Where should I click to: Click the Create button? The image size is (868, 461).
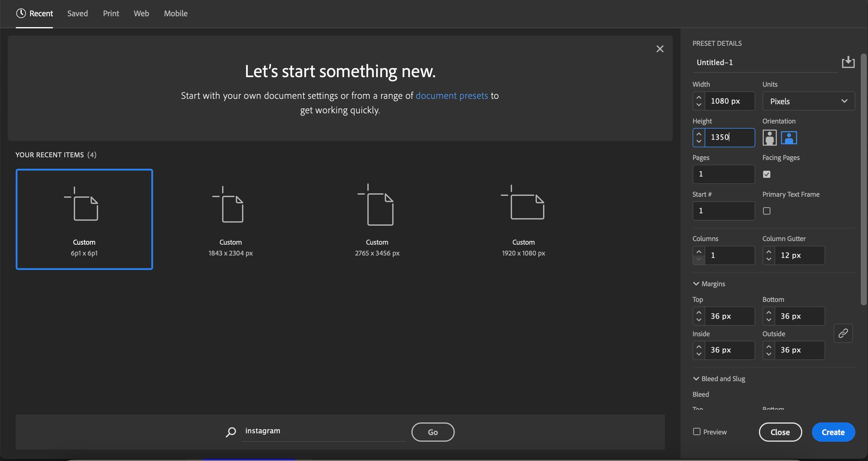click(833, 432)
